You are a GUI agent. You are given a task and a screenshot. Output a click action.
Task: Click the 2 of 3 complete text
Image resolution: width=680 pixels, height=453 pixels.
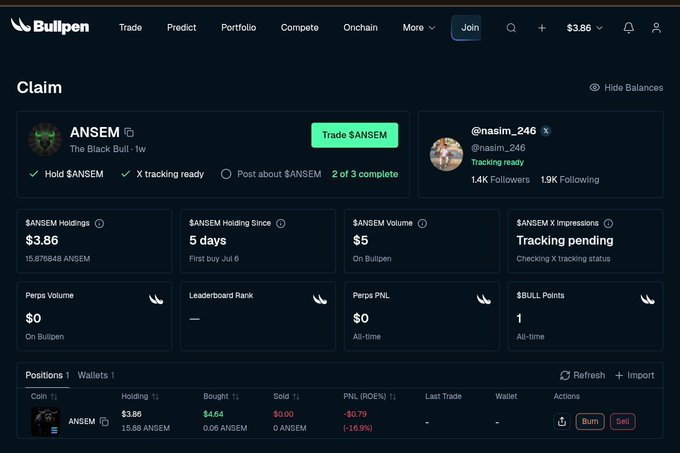(365, 174)
